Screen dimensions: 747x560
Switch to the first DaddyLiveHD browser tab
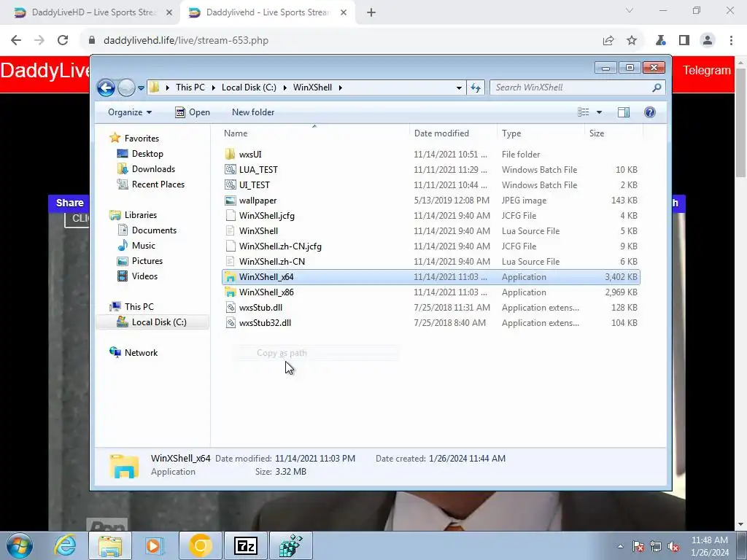click(x=93, y=12)
